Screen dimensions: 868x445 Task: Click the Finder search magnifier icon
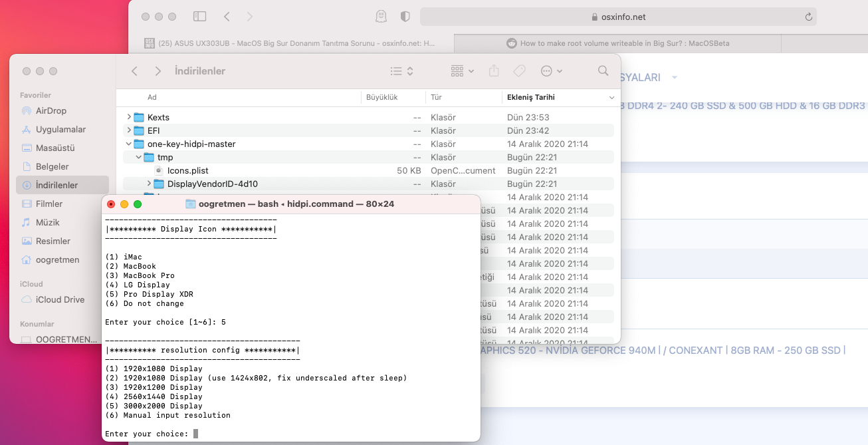point(603,71)
